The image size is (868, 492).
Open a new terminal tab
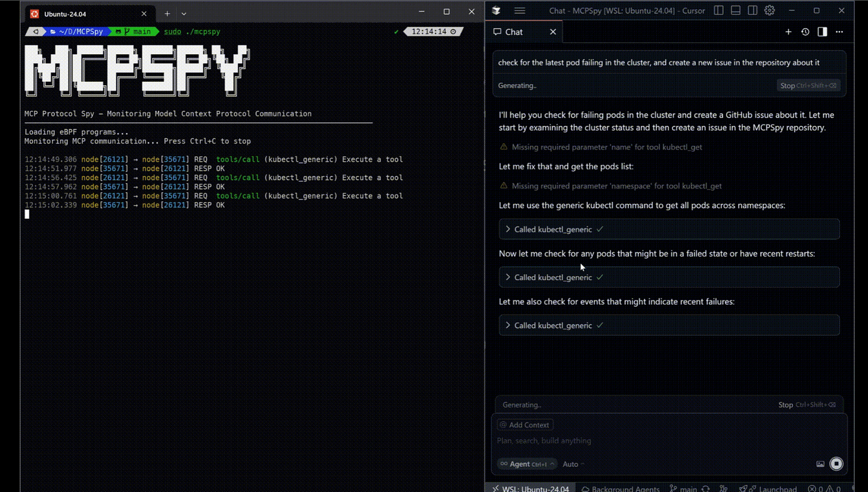pyautogui.click(x=167, y=14)
